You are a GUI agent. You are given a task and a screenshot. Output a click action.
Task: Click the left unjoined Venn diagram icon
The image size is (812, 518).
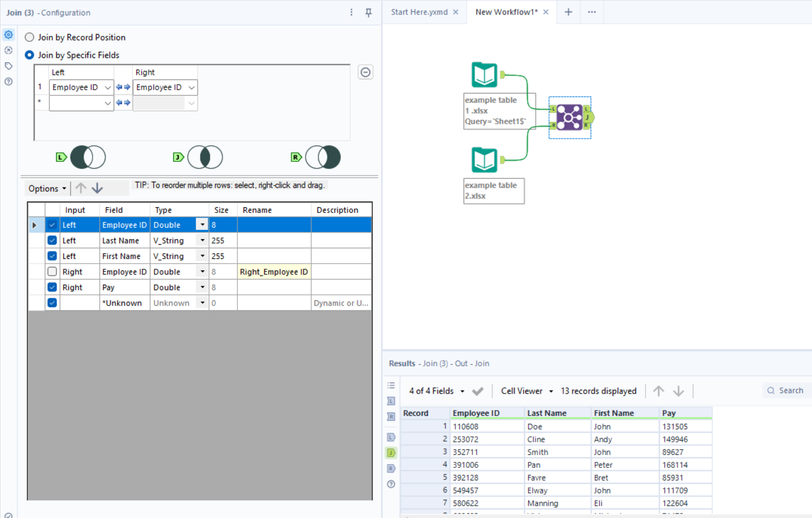pos(87,157)
